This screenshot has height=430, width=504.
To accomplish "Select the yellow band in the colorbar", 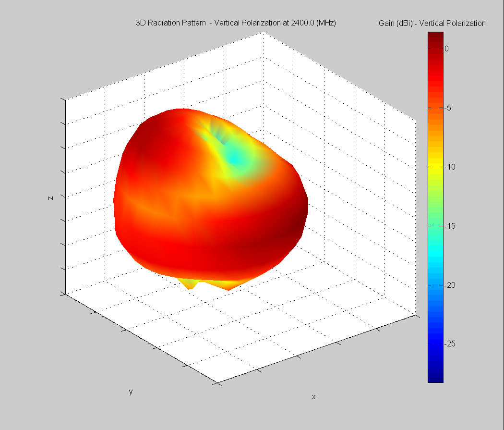I will (435, 165).
